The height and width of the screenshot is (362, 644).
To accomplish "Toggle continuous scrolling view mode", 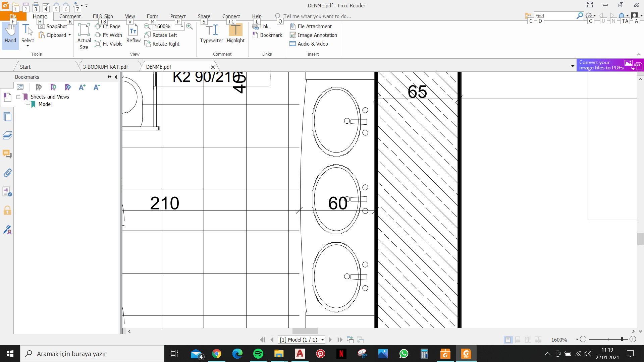I will pos(518,340).
